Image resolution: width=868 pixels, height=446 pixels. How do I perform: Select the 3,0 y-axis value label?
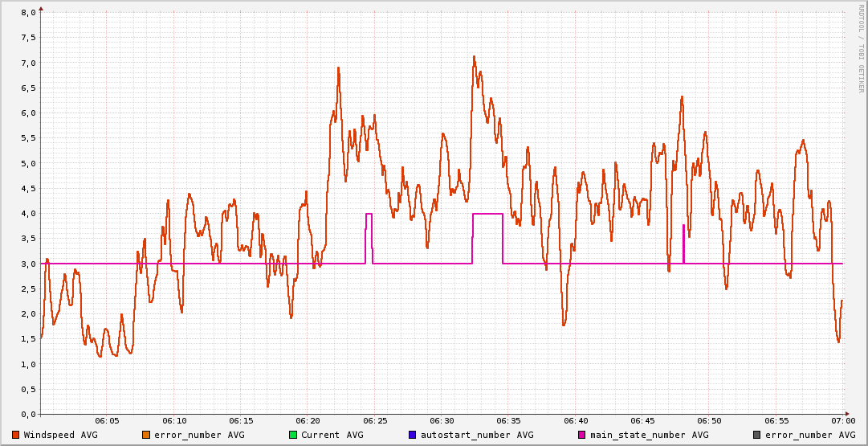point(27,264)
